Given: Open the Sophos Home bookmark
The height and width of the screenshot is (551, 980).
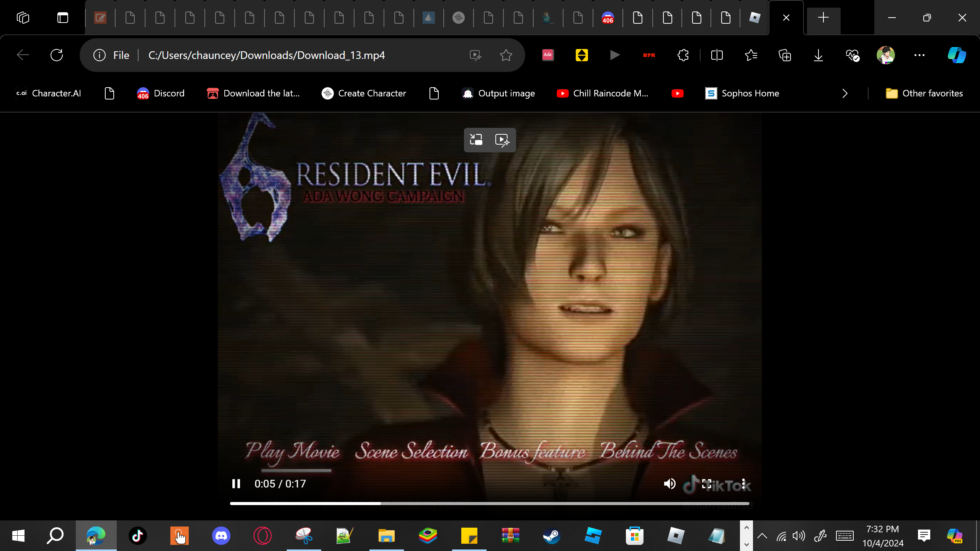Looking at the screenshot, I should click(x=742, y=93).
